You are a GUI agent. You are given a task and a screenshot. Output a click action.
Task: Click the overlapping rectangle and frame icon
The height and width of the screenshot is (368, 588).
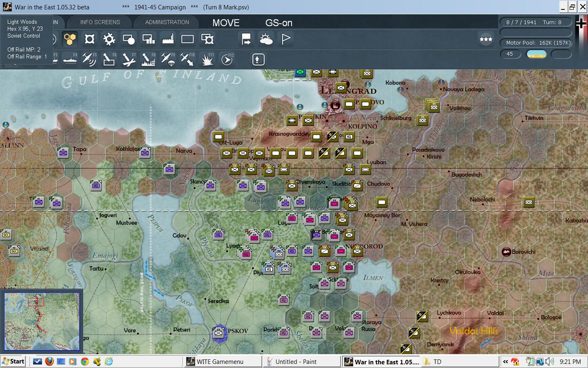pos(207,39)
